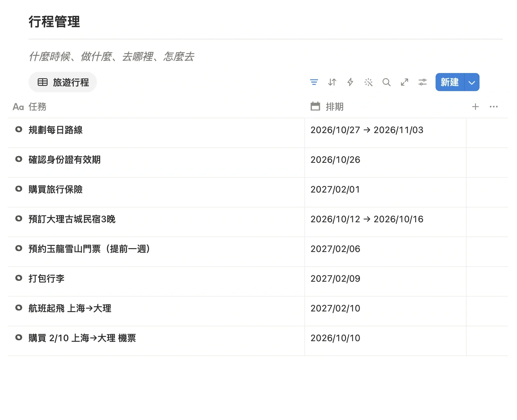Open the task 預約玉龍雪山門票（提前一週）

click(x=89, y=249)
